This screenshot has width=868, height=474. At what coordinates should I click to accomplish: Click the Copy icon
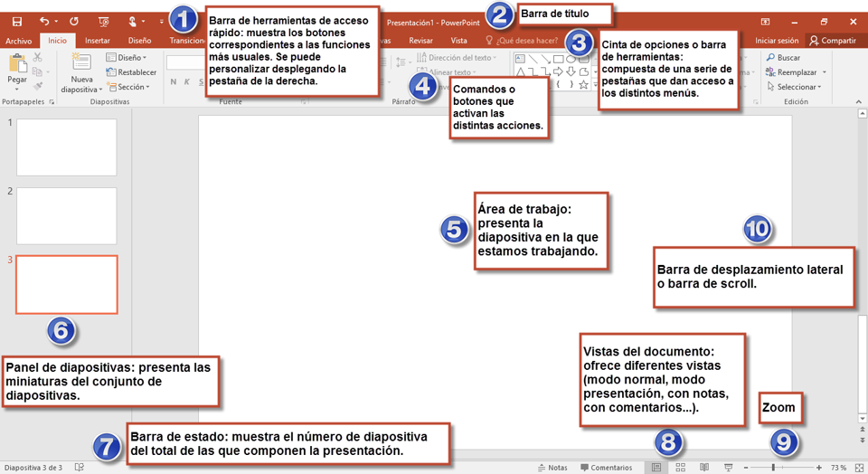tap(37, 72)
